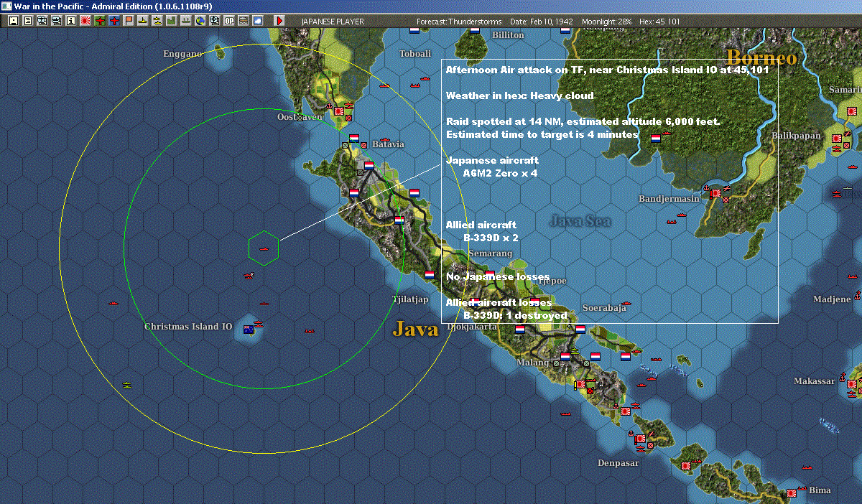Open the red plane on green background icon
The image size is (862, 504).
(100, 21)
